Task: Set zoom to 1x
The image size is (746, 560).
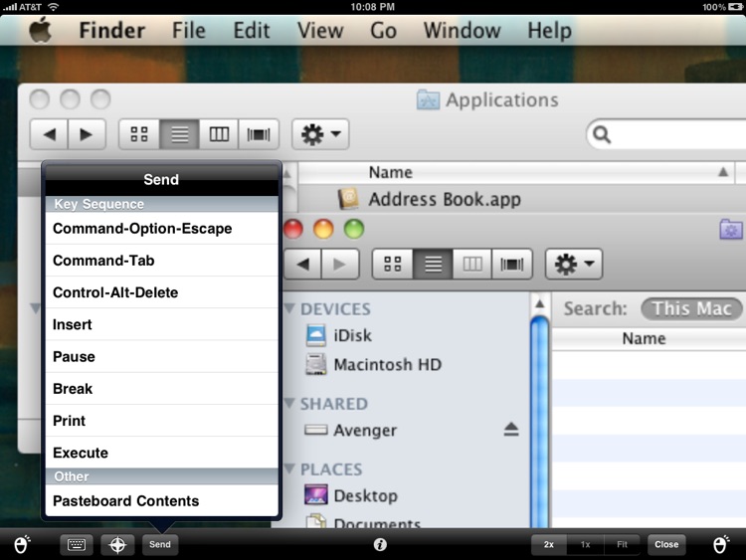Action: pyautogui.click(x=585, y=544)
